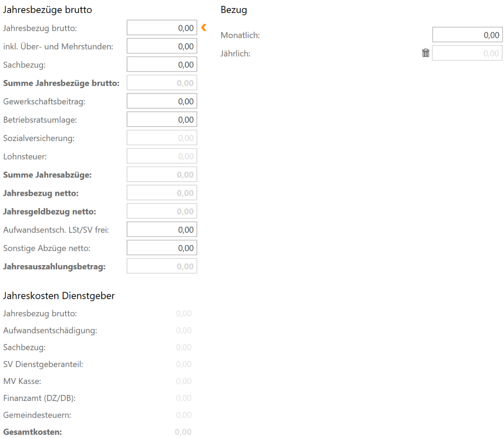Viewport: 504px width, 438px height.
Task: Click the Sonstige Abzüge netto input
Action: coord(162,248)
